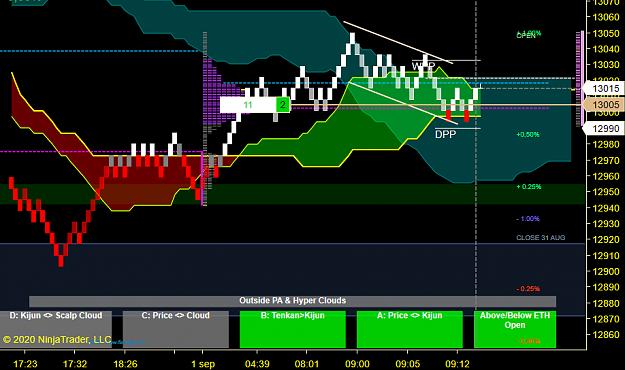
Task: Click the 12960 price axis label
Action: (606, 176)
